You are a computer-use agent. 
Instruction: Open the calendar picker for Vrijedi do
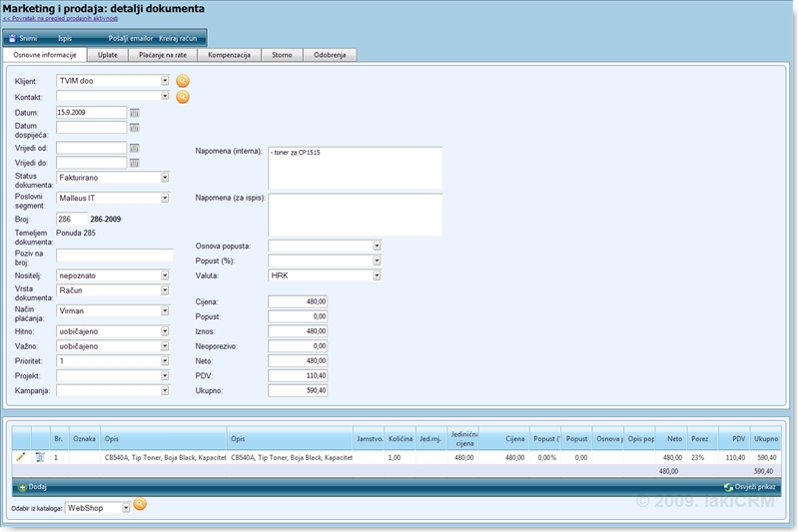click(x=135, y=164)
